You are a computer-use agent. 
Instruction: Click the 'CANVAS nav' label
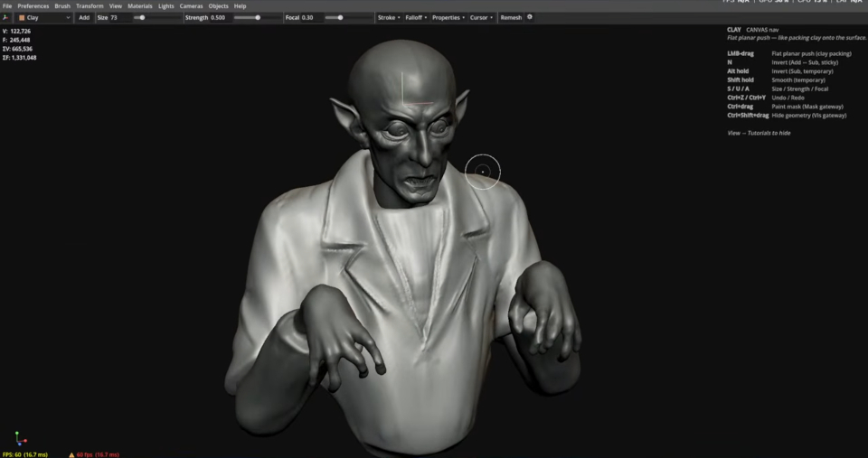click(x=762, y=30)
